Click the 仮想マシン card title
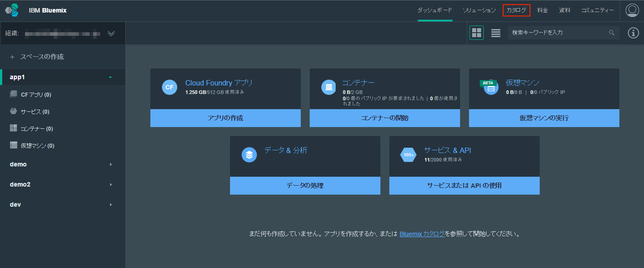This screenshot has width=644, height=268. (523, 83)
